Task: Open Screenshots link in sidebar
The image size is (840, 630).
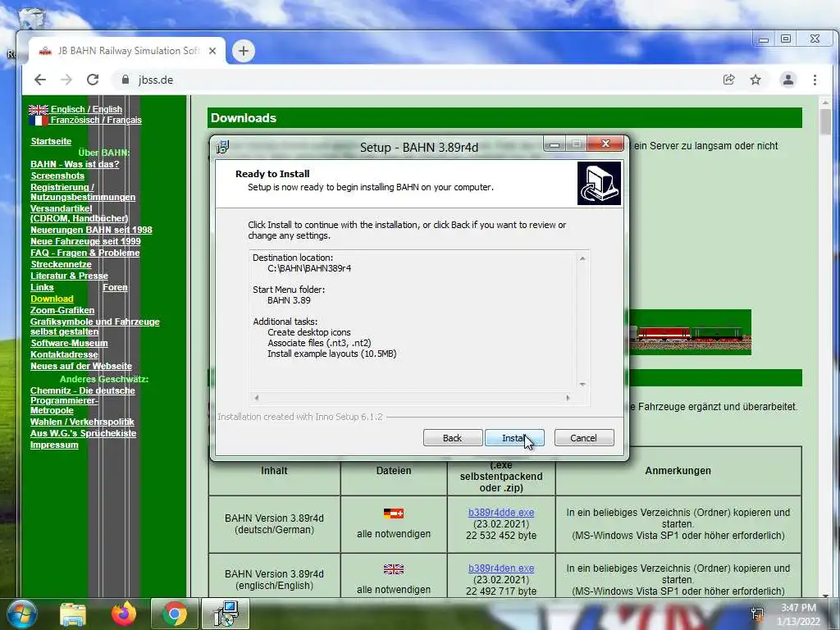Action: tap(57, 176)
